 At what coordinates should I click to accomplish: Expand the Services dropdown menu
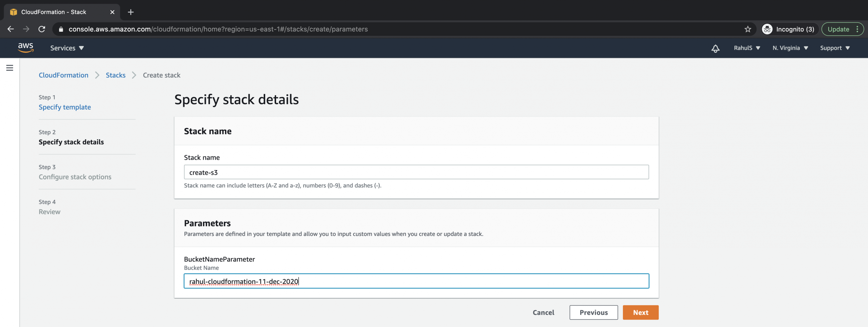67,48
